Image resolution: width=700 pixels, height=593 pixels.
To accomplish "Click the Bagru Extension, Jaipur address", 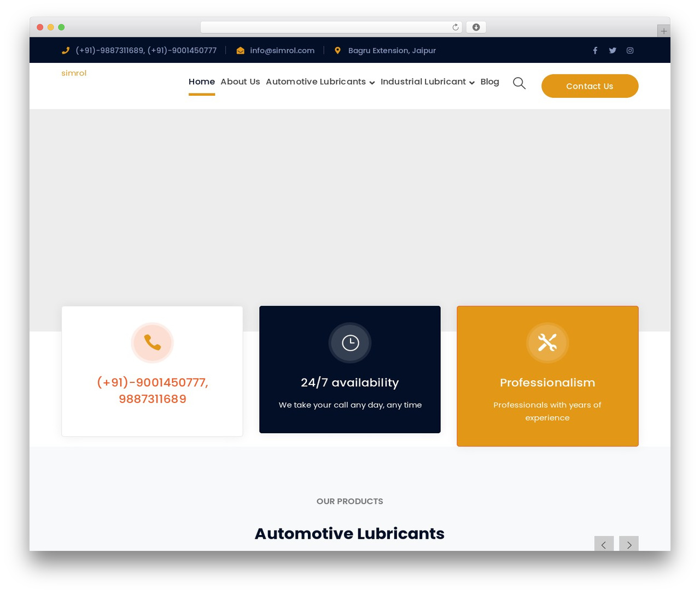I will coord(392,50).
